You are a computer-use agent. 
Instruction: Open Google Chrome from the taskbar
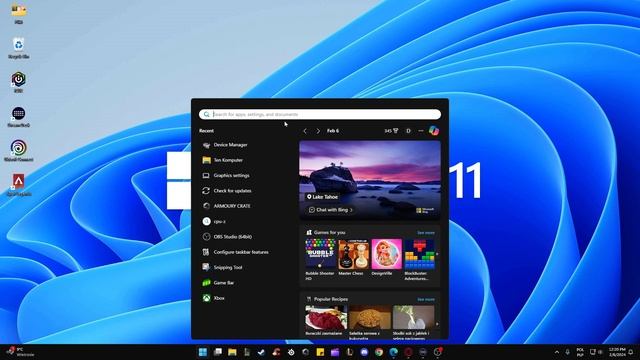pos(379,352)
